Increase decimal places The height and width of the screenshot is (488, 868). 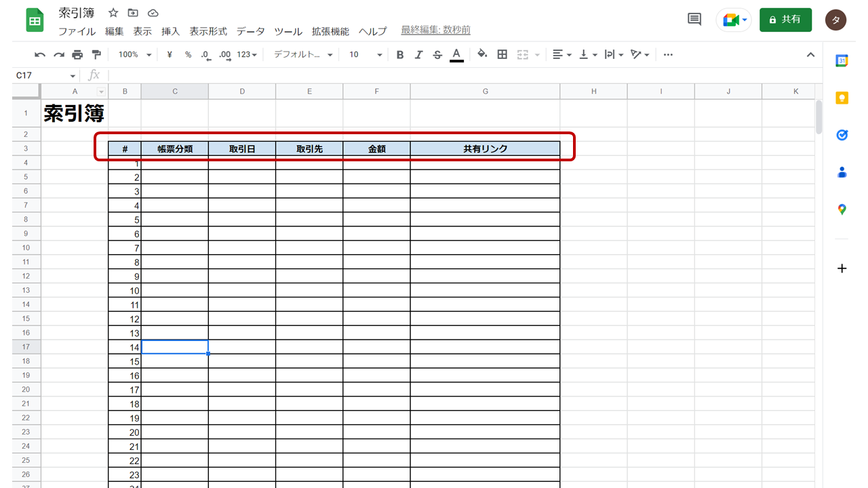click(x=225, y=55)
